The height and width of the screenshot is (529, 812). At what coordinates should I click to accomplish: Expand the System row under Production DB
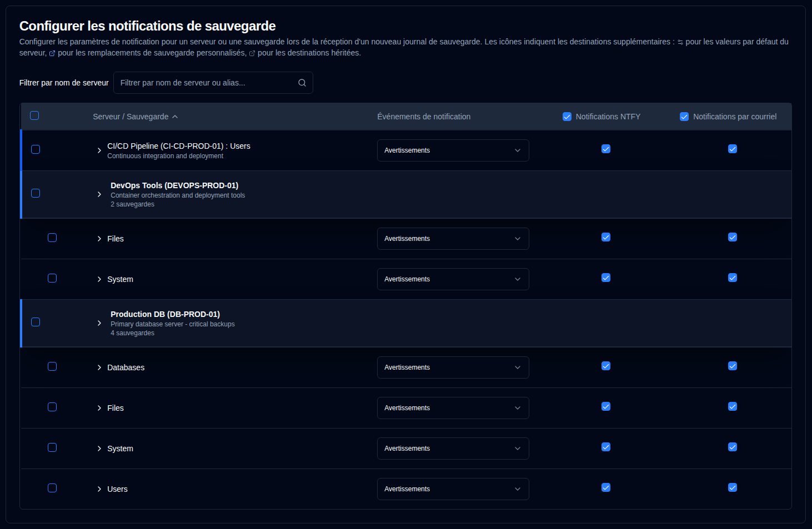[x=99, y=449]
